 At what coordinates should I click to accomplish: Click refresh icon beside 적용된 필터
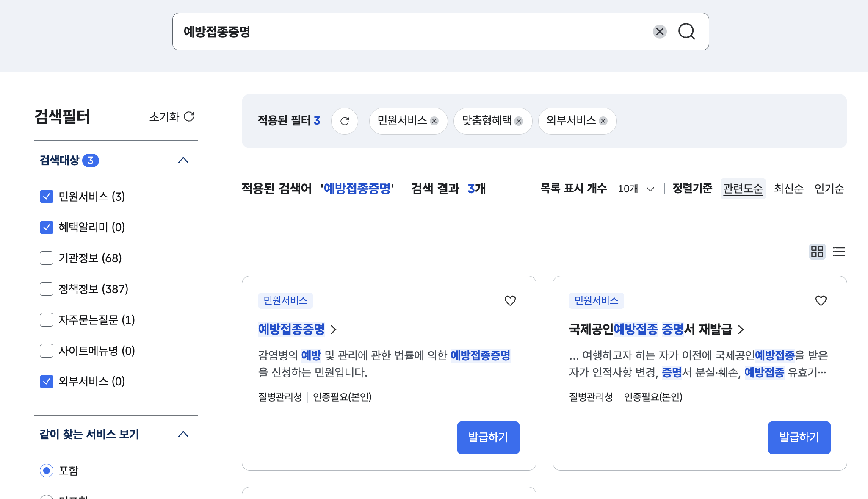tap(344, 121)
